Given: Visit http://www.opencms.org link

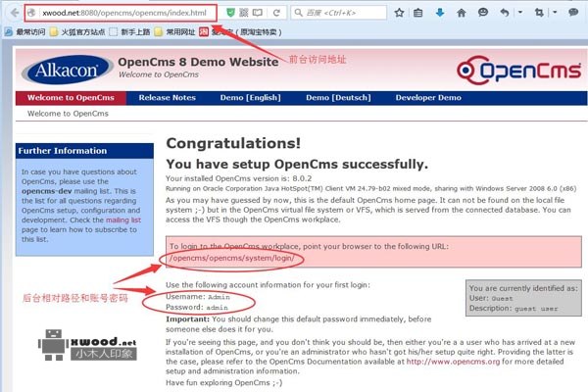Looking at the screenshot, I should [x=453, y=362].
